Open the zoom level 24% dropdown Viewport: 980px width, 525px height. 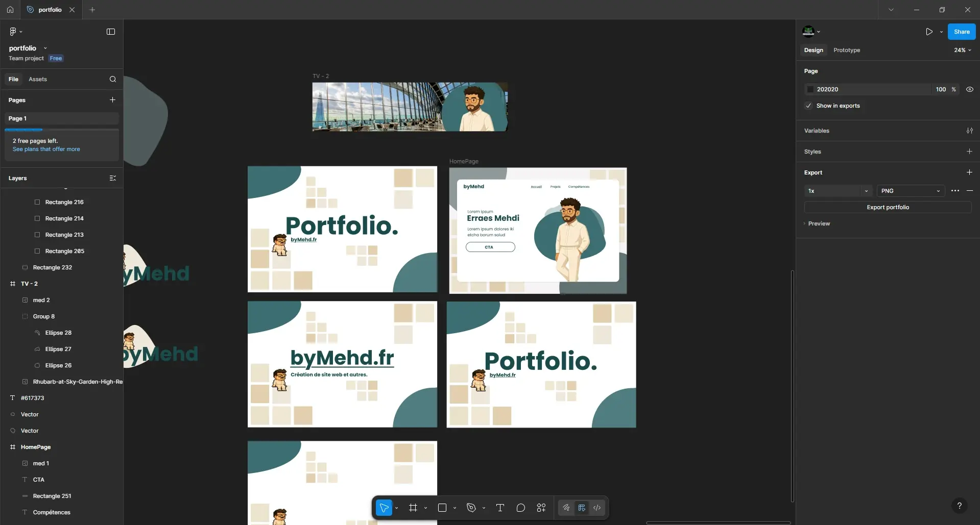[963, 50]
